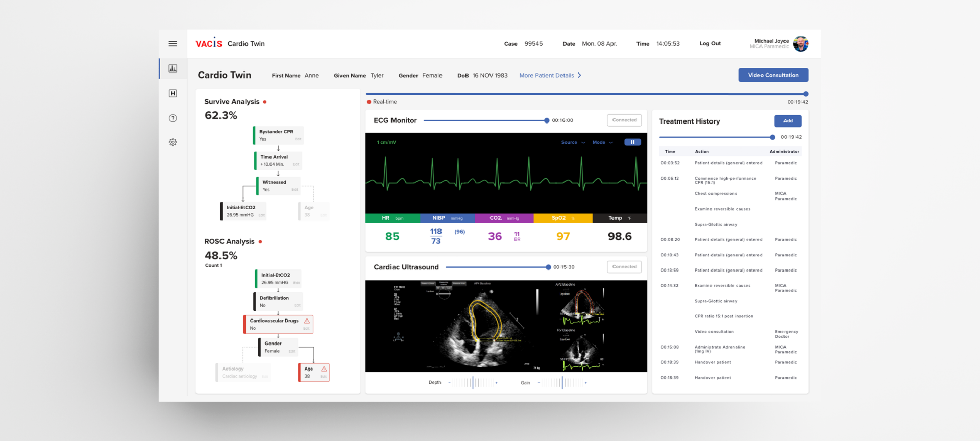This screenshot has width=980, height=441.
Task: Open the dashboard chart sidebar icon
Action: click(x=173, y=68)
